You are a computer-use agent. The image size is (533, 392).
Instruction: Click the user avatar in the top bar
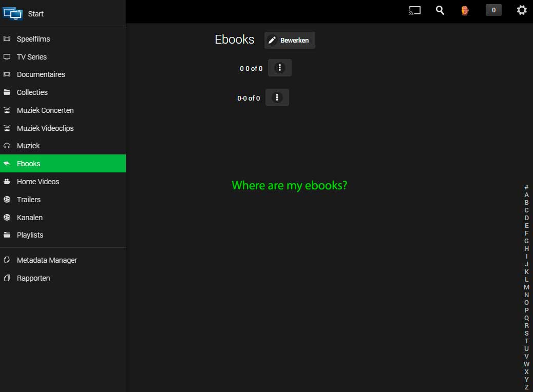(x=465, y=10)
